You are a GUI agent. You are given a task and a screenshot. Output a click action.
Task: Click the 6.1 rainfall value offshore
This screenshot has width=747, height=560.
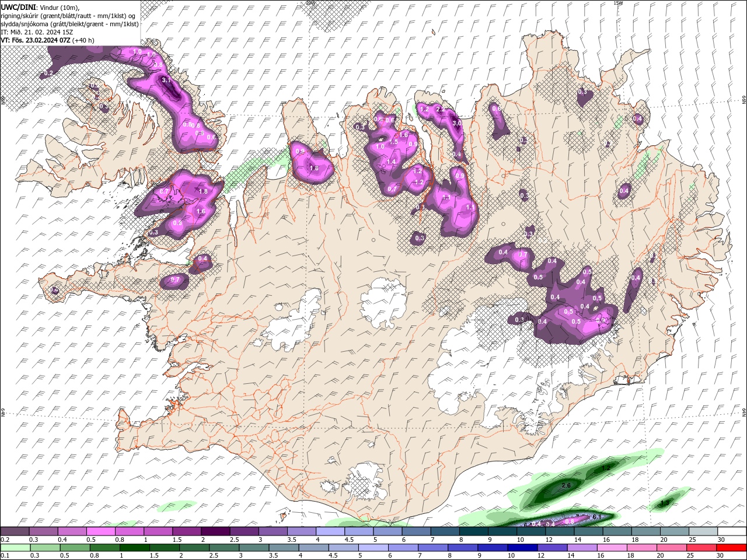click(x=597, y=517)
